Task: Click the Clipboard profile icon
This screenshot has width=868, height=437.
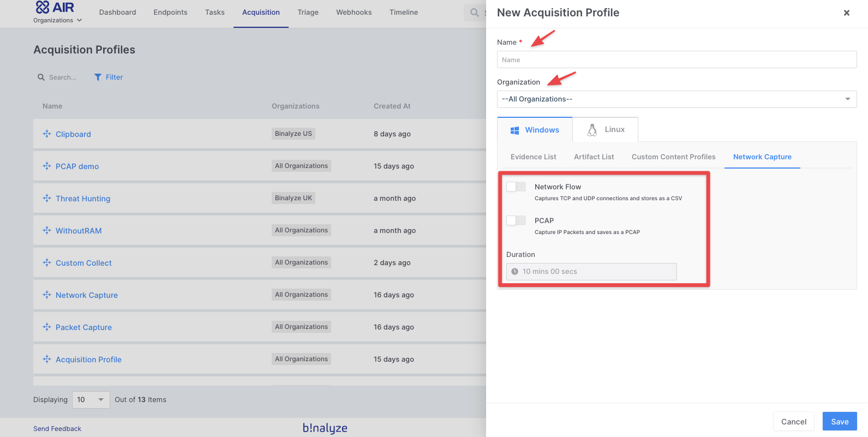Action: (x=47, y=134)
